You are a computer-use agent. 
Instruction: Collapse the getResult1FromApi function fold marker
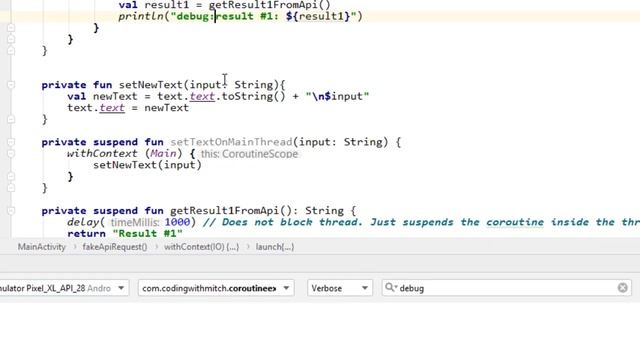click(11, 211)
